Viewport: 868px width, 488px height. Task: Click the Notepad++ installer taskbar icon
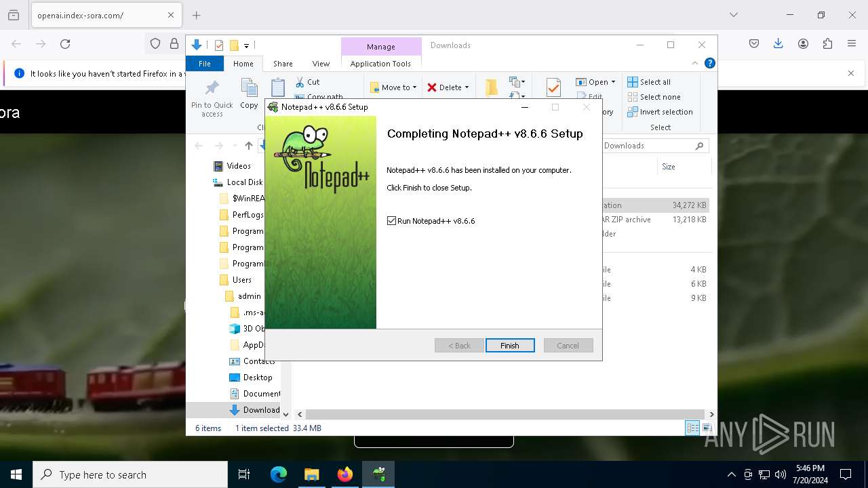pyautogui.click(x=378, y=474)
